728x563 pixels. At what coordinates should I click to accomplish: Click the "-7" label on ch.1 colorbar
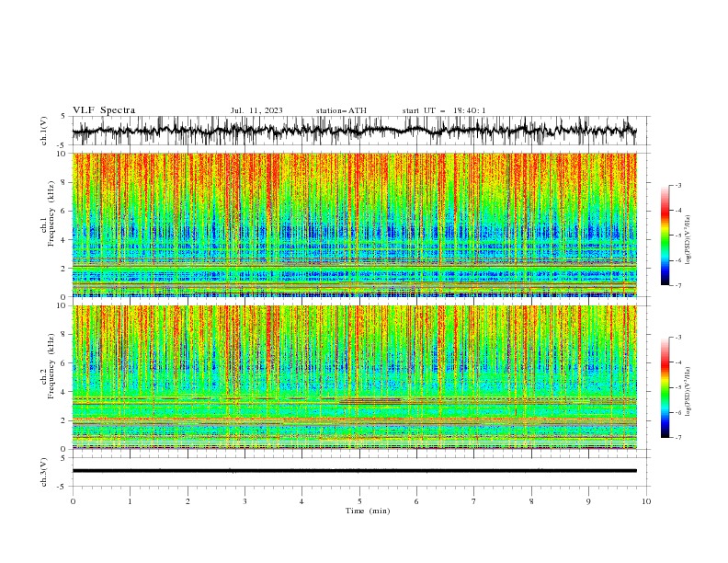678,285
